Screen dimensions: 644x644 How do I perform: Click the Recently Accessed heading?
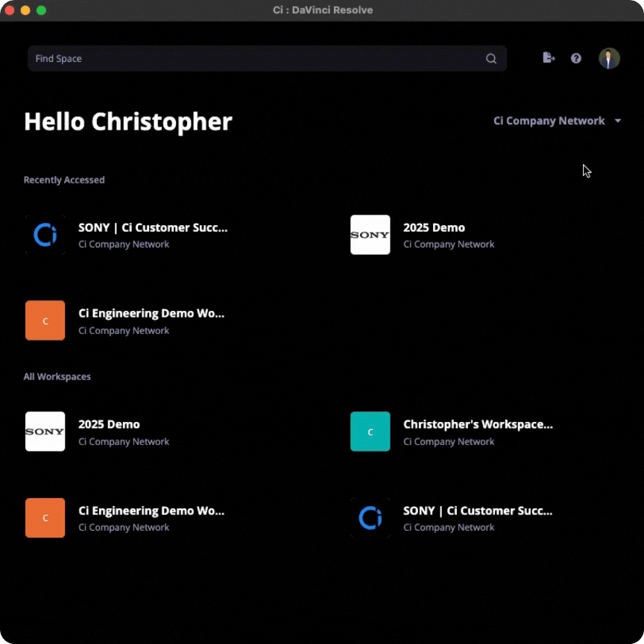pos(64,180)
